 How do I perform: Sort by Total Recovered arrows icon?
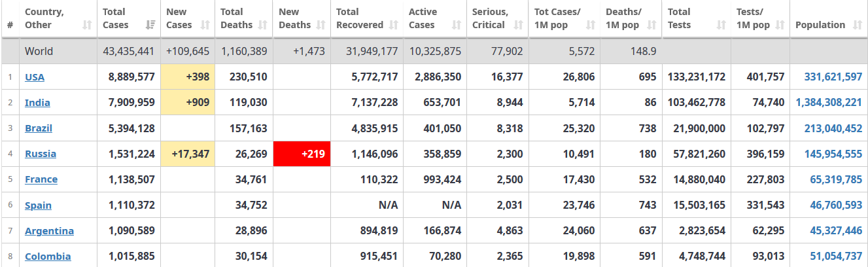click(394, 25)
